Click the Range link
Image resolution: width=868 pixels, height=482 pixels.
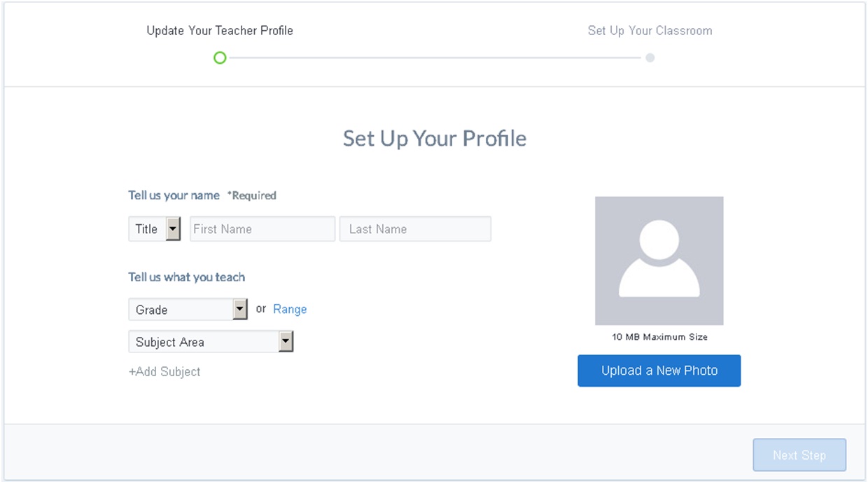[x=290, y=309]
